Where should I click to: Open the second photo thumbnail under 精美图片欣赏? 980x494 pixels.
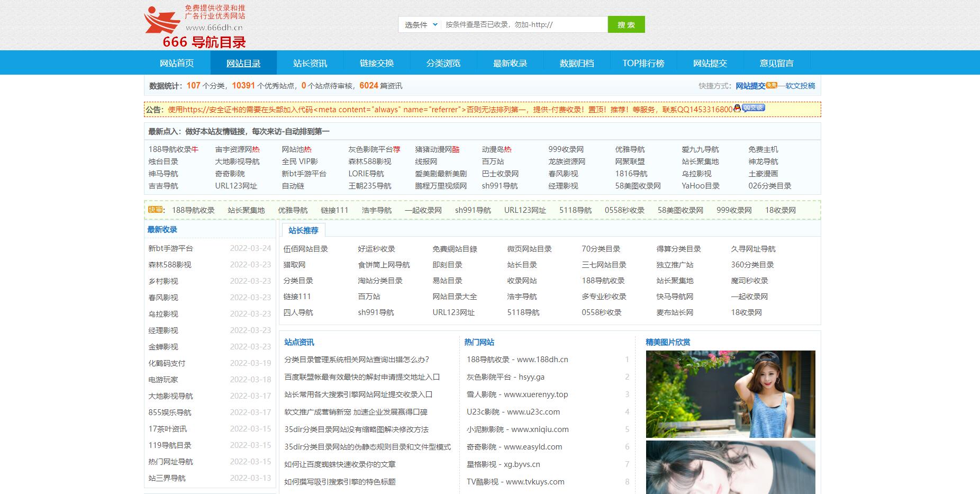point(730,468)
